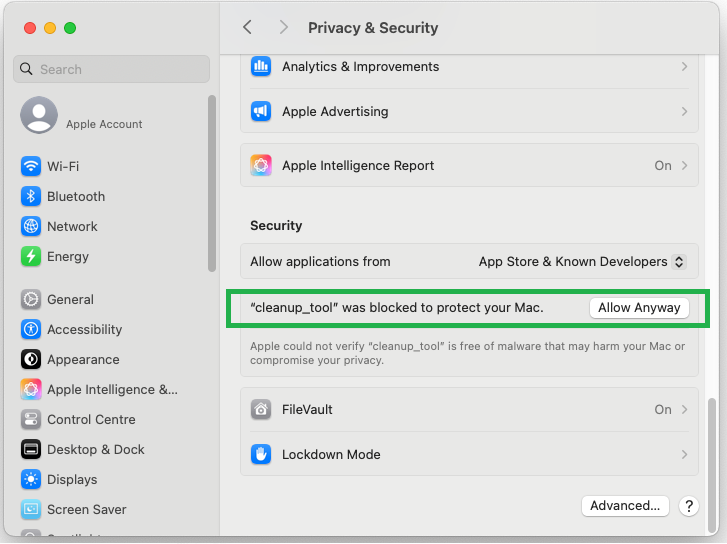This screenshot has height=544, width=727.
Task: Click the main pane scrollbar thumb
Action: tap(713, 466)
